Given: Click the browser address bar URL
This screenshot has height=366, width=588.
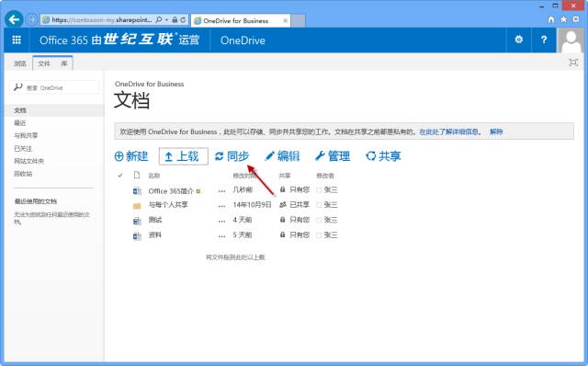Looking at the screenshot, I should 101,19.
